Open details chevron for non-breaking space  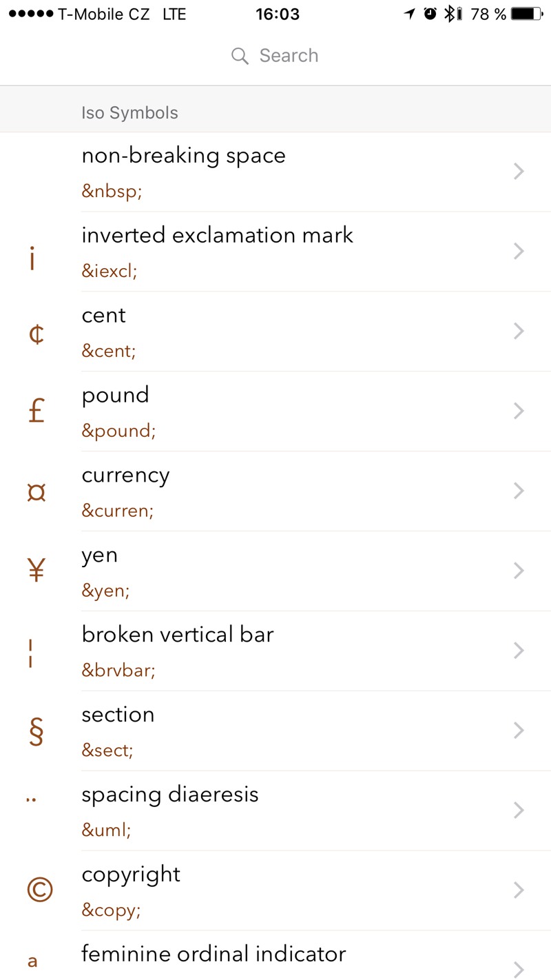coord(519,172)
